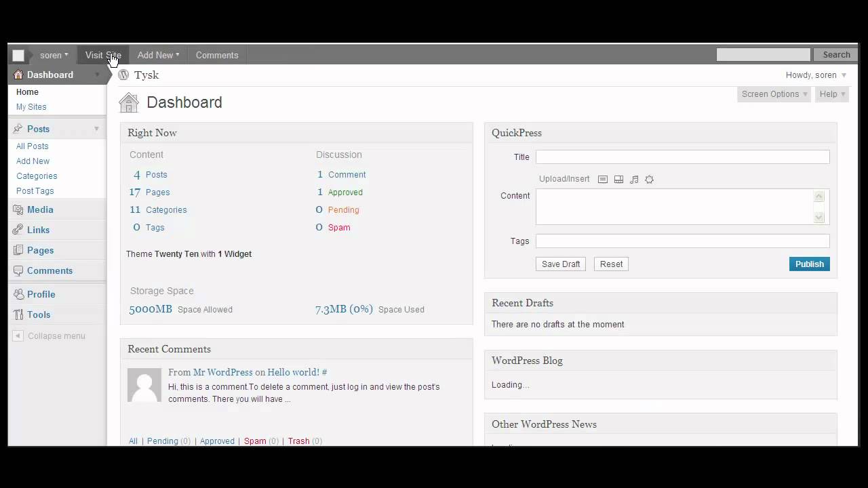Open Approved comments in Right Now
Viewport: 868px width, 488px height.
click(x=345, y=192)
